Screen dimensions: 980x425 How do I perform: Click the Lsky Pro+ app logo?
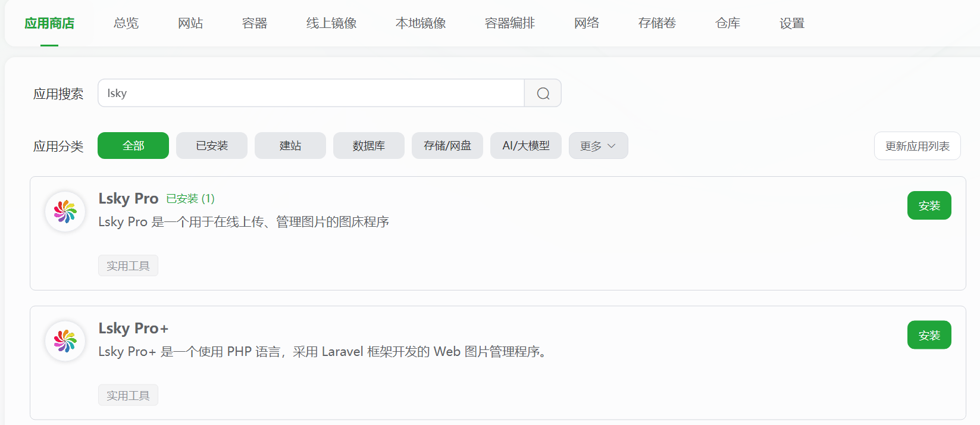click(x=65, y=341)
